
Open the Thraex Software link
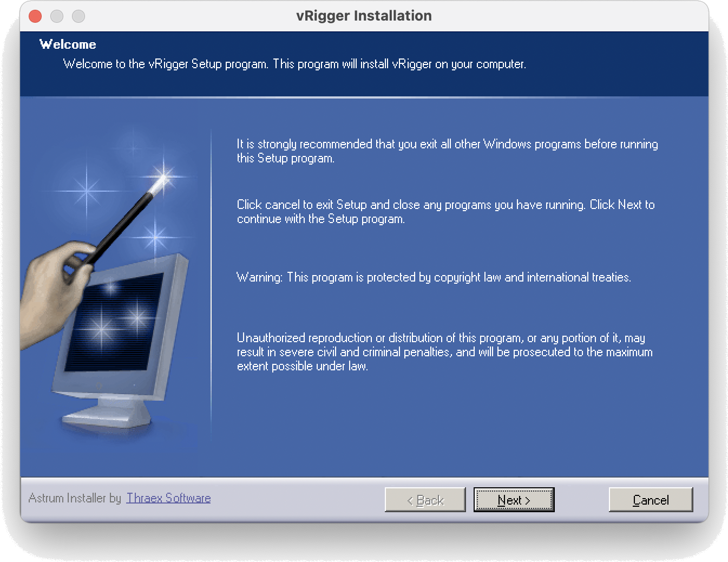pos(168,498)
